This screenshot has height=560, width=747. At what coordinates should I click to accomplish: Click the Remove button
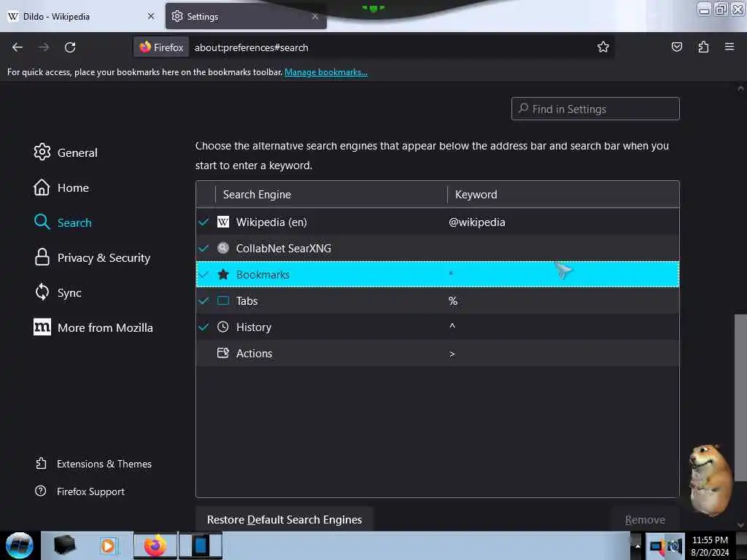point(645,519)
